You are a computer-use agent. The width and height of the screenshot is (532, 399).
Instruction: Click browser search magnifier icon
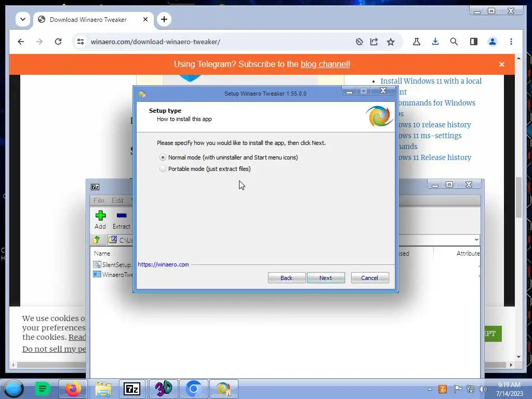click(x=454, y=42)
